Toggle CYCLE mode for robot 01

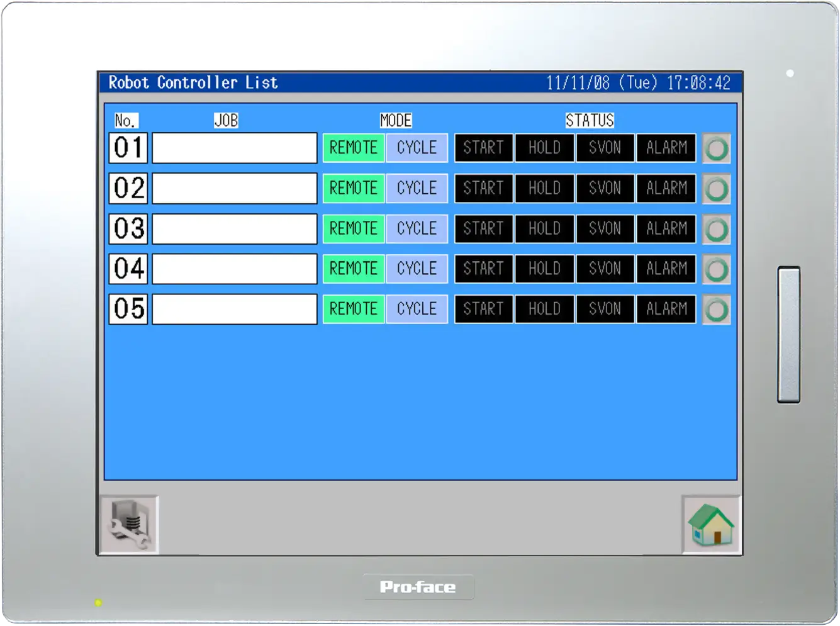click(x=417, y=148)
